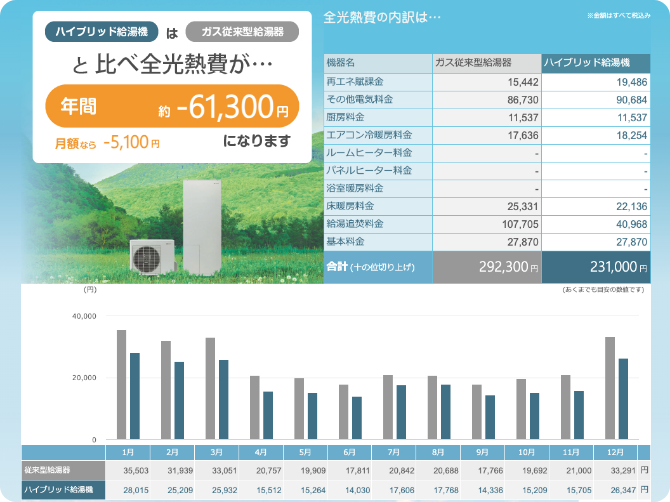The height and width of the screenshot is (502, 670).
Task: Select the エアコン冷暖房料金 row label
Action: [x=369, y=135]
